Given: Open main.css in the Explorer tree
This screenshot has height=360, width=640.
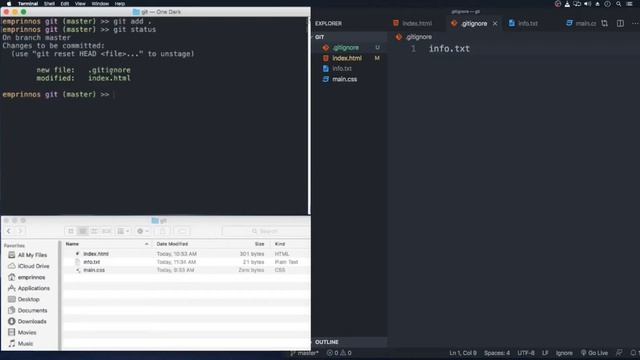Looking at the screenshot, I should pos(349,79).
